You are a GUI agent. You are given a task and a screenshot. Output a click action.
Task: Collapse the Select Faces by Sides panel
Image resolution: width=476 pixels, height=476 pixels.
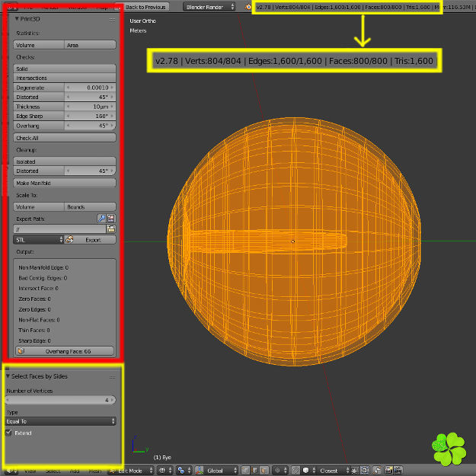tap(8, 376)
